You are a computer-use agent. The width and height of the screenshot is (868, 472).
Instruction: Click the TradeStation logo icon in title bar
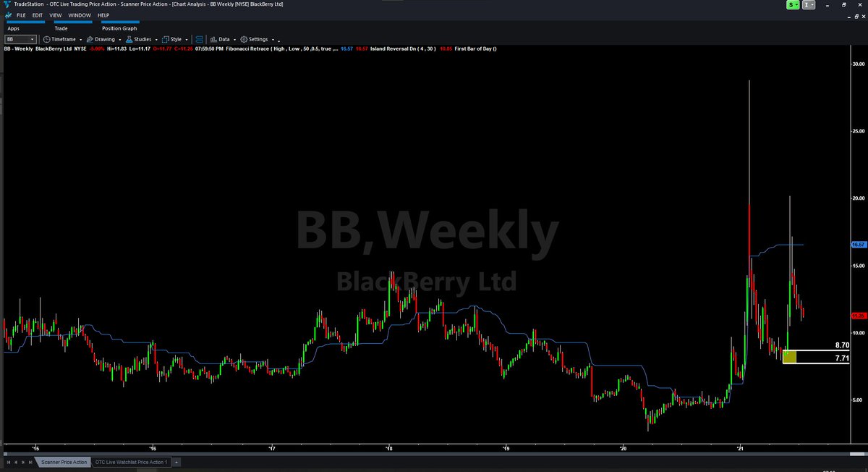[7, 4]
